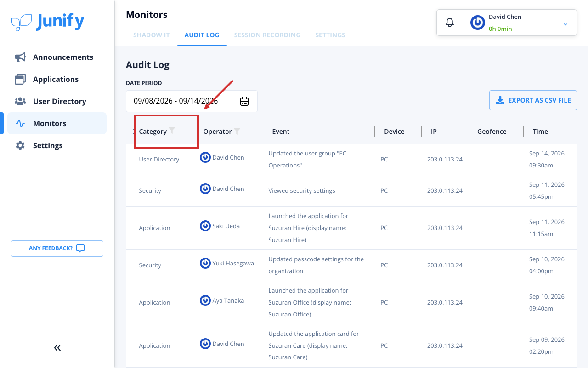Click the Suzuran Care application card event
The image size is (588, 368).
coord(314,345)
